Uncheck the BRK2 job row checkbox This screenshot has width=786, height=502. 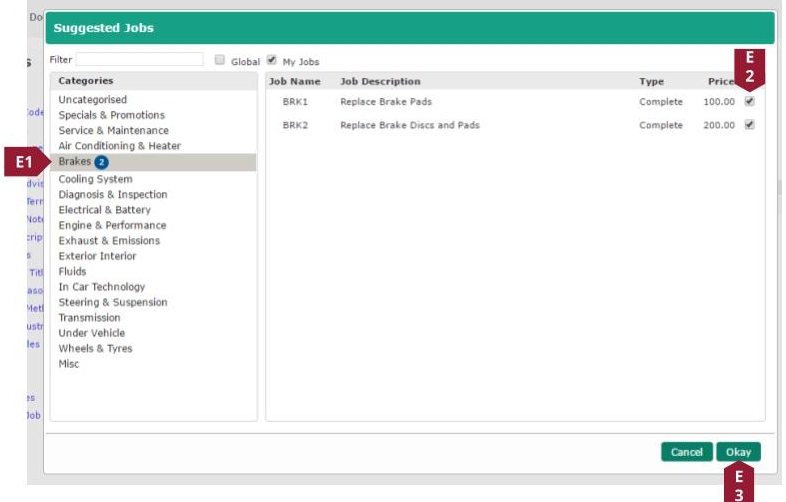coord(749,125)
